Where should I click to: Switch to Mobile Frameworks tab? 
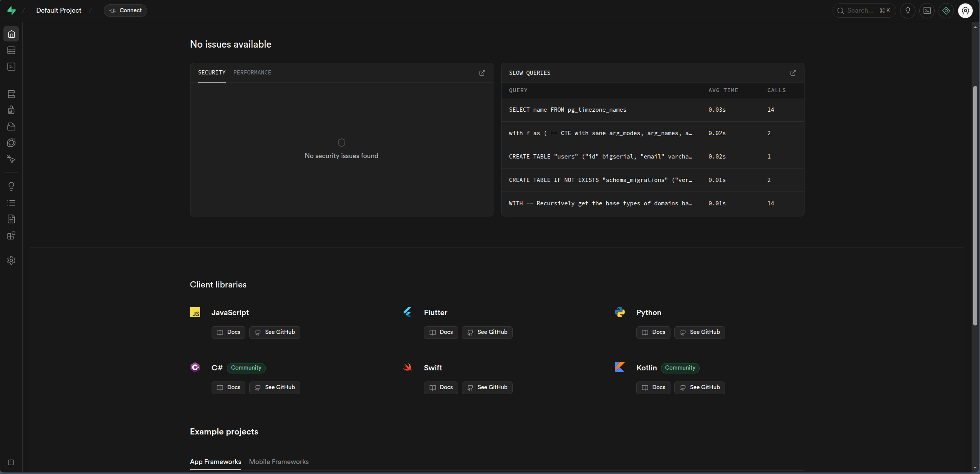(x=278, y=462)
